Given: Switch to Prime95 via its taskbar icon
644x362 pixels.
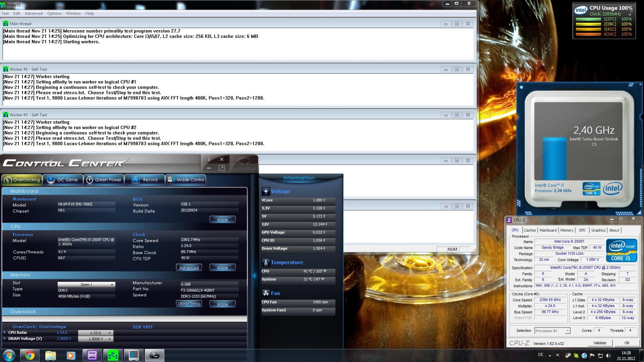Looking at the screenshot, I should [x=113, y=355].
